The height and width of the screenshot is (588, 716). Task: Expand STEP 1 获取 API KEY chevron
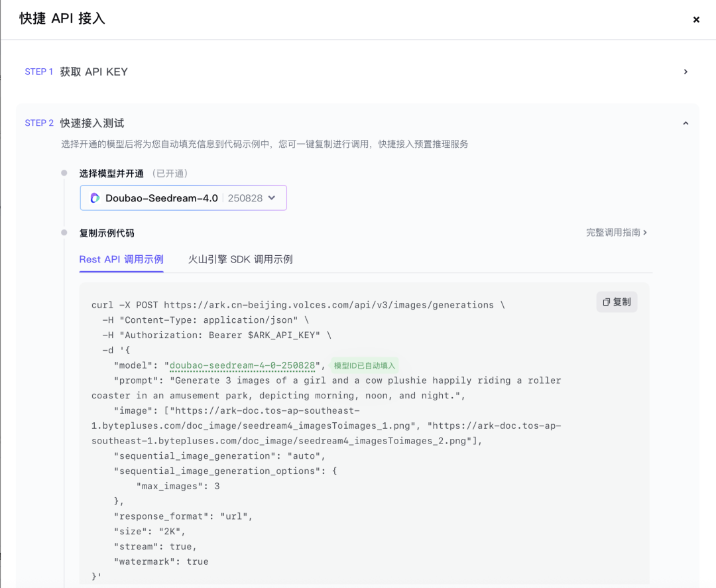pyautogui.click(x=686, y=72)
